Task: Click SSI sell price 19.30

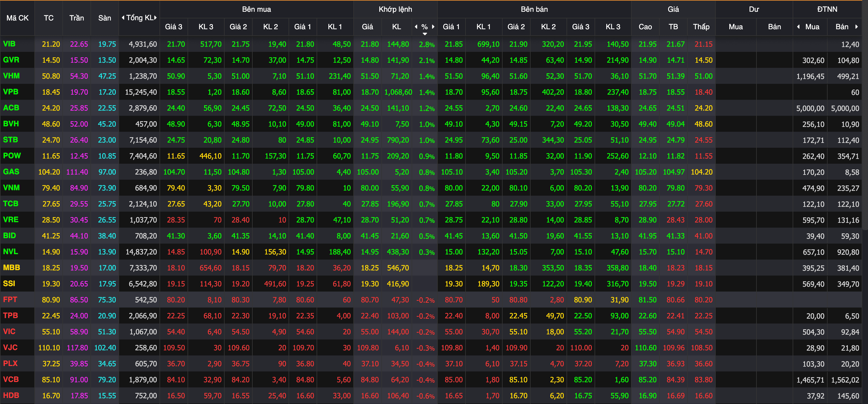Action: 453,284
